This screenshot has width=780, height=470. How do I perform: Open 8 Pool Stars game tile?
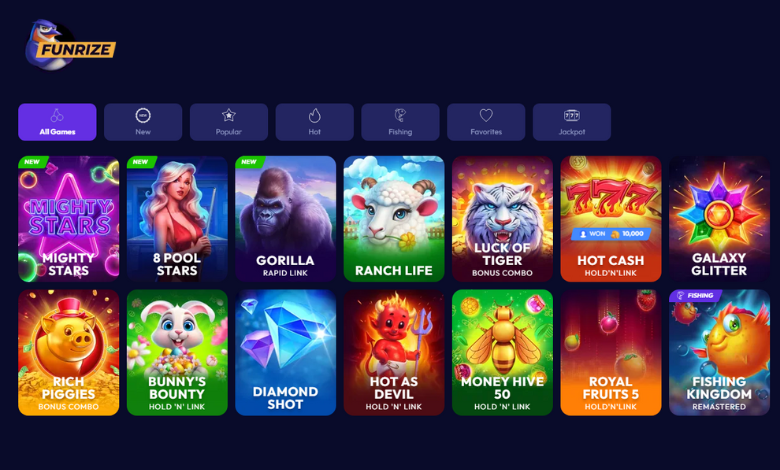tap(177, 219)
